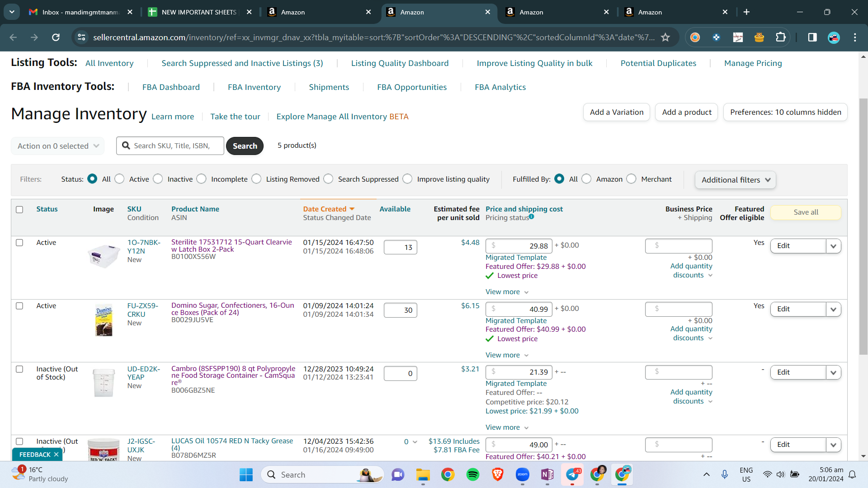
Task: Close the FEEDBACK widget
Action: tap(56, 455)
